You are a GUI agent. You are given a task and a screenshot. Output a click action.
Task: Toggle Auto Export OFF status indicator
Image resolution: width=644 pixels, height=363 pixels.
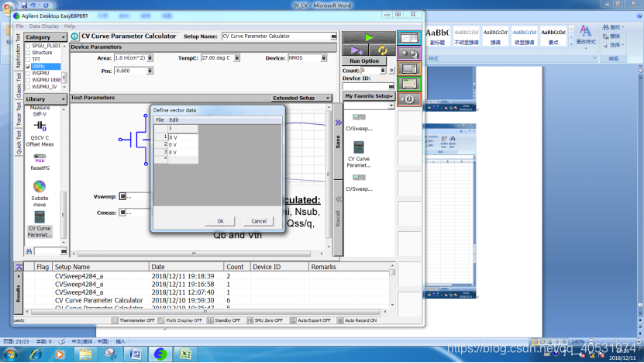311,320
